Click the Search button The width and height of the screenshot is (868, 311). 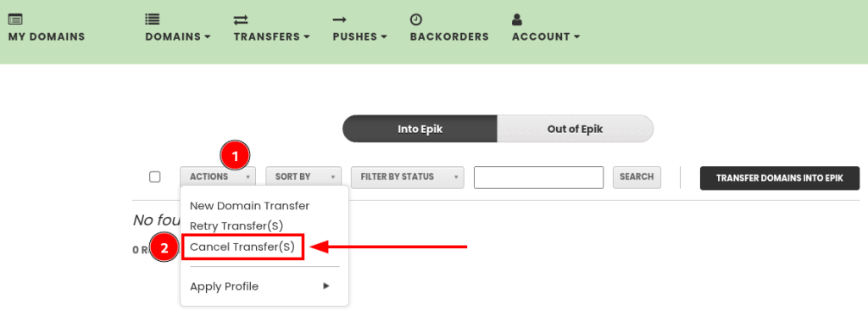[637, 177]
